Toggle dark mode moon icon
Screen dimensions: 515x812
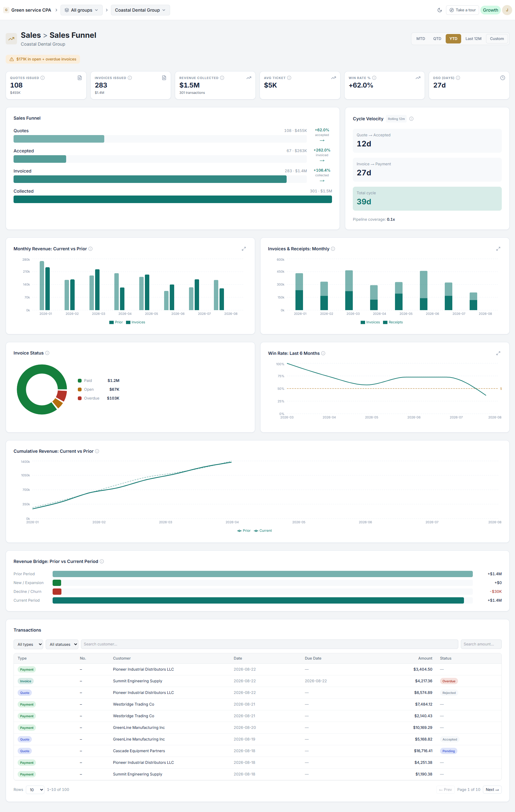coord(439,10)
